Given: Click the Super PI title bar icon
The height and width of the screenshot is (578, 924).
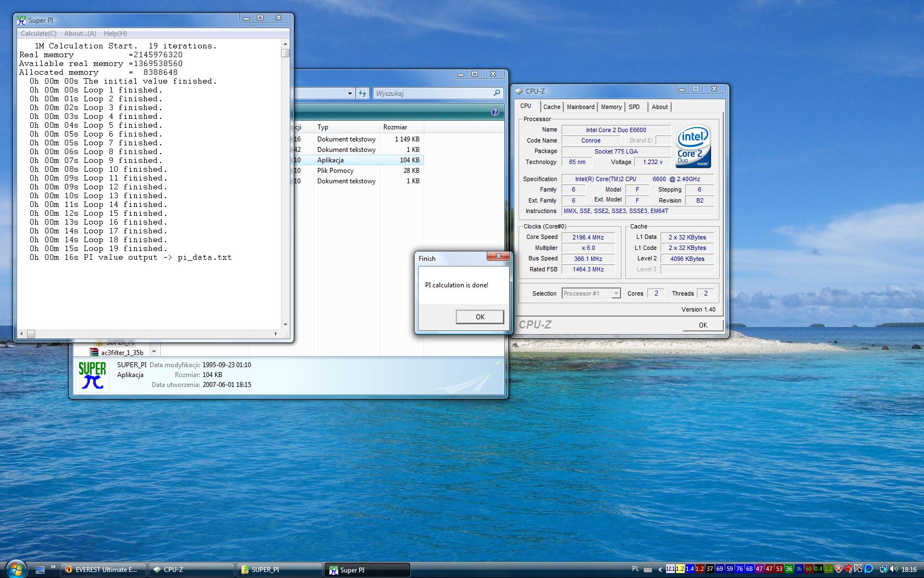Looking at the screenshot, I should 21,20.
